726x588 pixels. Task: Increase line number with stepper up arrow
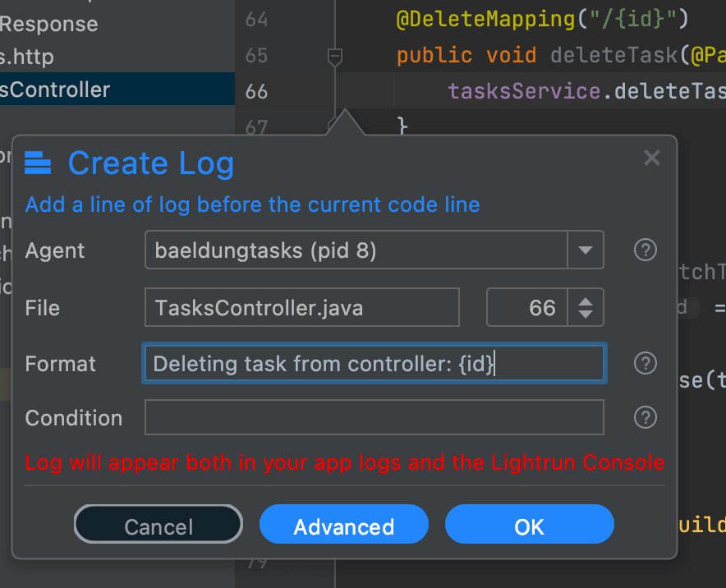pos(586,301)
